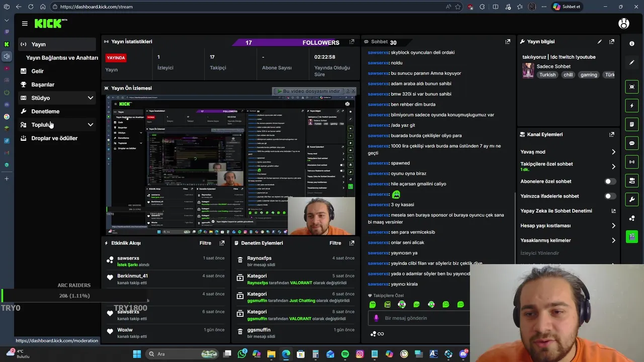Click the Sadece Sohbet category cover image
The width and height of the screenshot is (644, 362).
tap(528, 70)
